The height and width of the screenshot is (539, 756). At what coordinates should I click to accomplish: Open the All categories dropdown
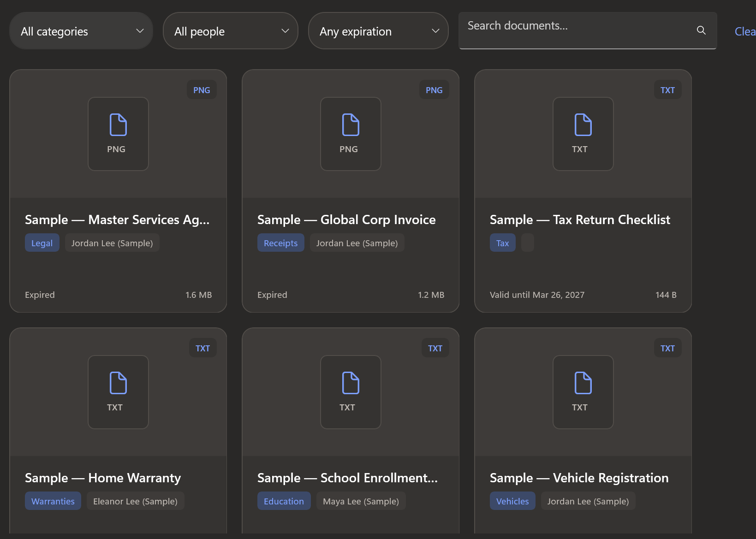click(x=81, y=31)
